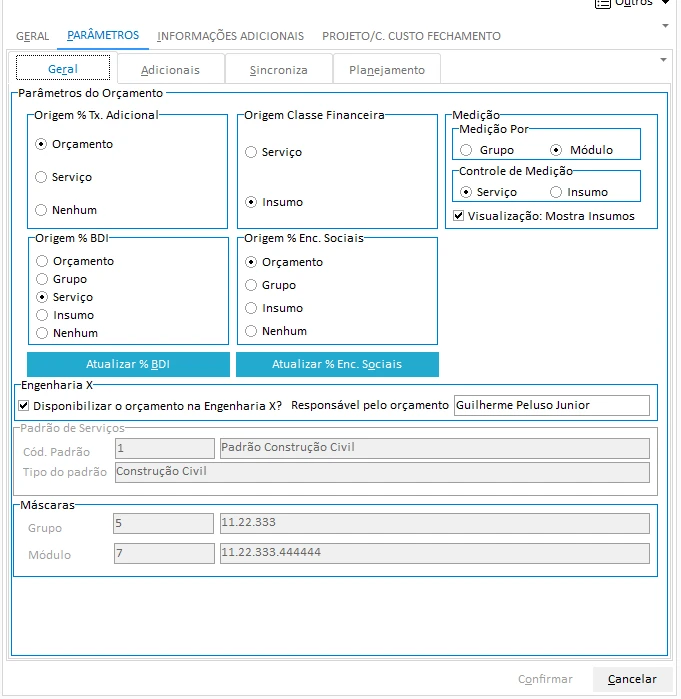This screenshot has height=699, width=681.
Task: Open the Planejamento sub-tab
Action: (x=387, y=70)
